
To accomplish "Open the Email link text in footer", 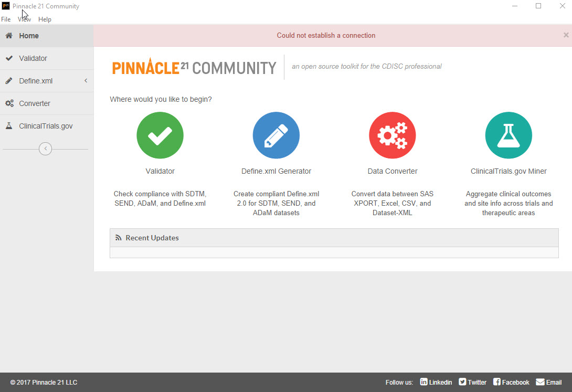I will tap(554, 382).
